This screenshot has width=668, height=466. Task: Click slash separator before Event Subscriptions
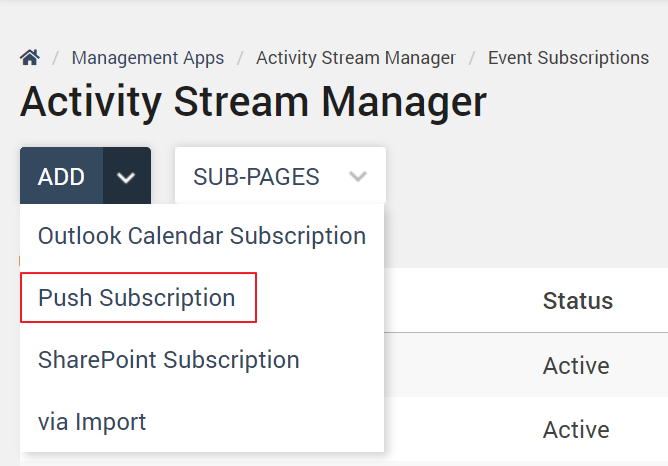(472, 58)
